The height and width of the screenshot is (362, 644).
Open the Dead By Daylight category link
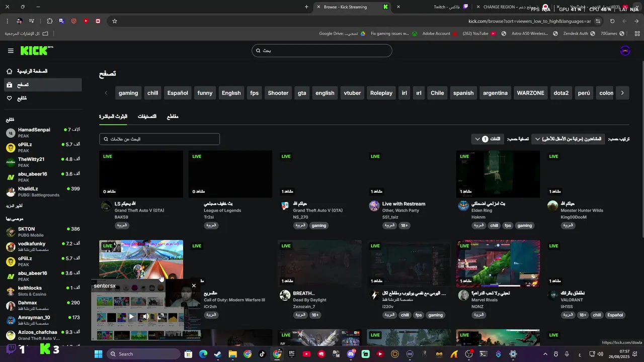[x=309, y=300]
